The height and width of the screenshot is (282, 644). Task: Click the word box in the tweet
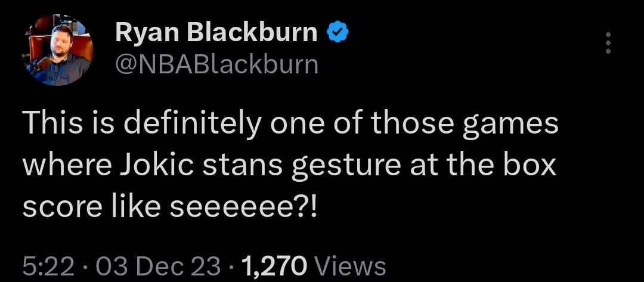[x=534, y=166]
